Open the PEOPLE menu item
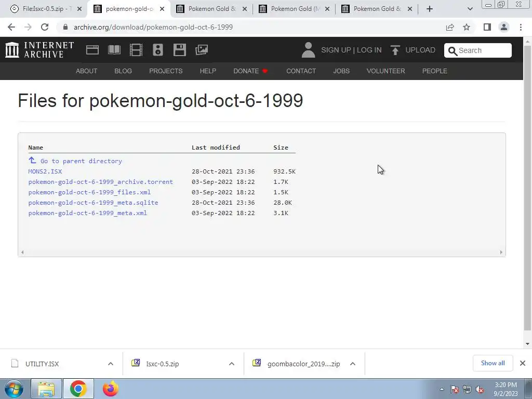 [435, 71]
